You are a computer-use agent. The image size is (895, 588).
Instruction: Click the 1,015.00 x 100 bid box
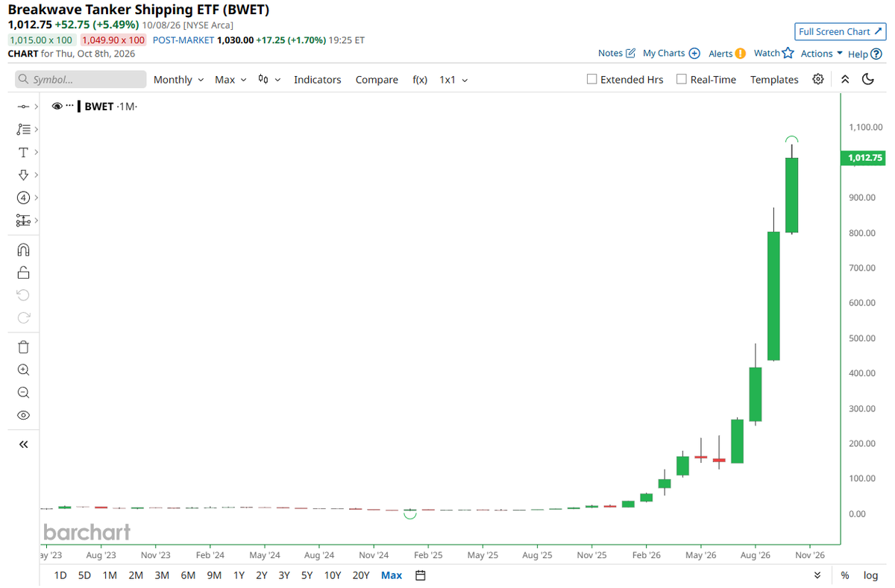(40, 40)
